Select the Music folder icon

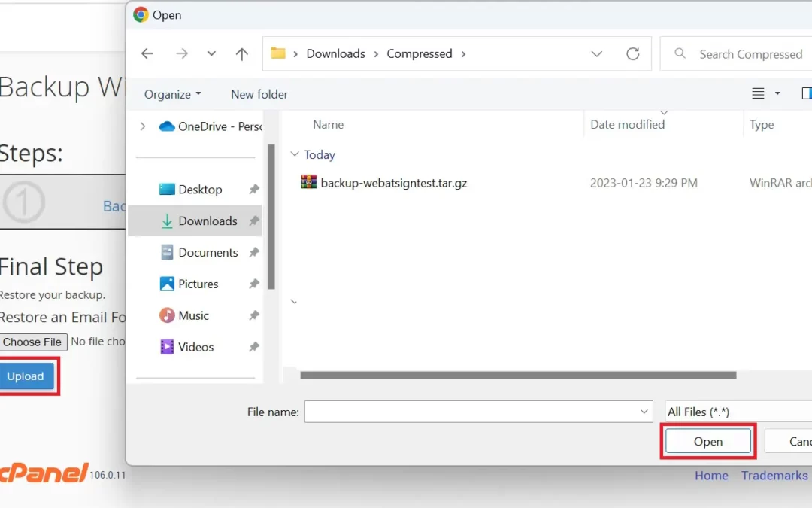point(167,315)
